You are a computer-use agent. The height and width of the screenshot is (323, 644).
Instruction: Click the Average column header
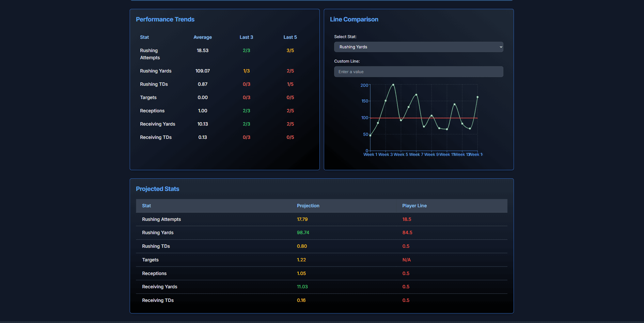pos(203,37)
